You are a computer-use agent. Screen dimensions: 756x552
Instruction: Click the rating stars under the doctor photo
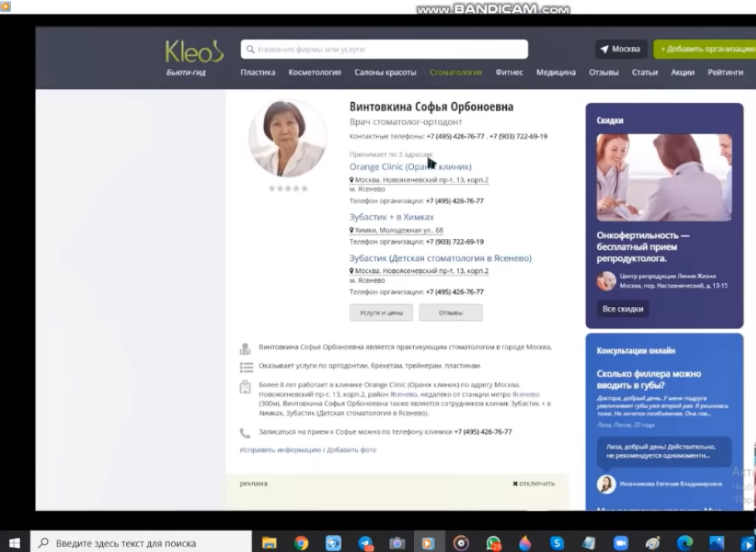tap(288, 189)
